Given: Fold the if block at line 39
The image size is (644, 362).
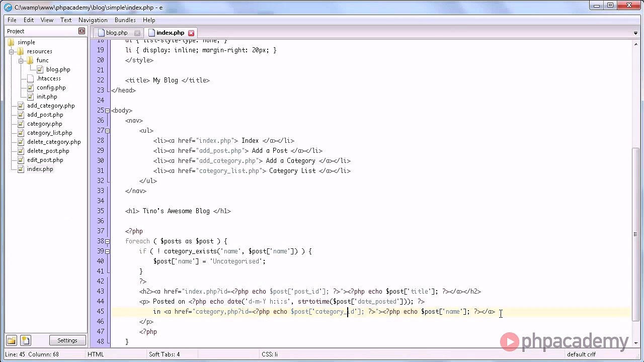Looking at the screenshot, I should [107, 251].
